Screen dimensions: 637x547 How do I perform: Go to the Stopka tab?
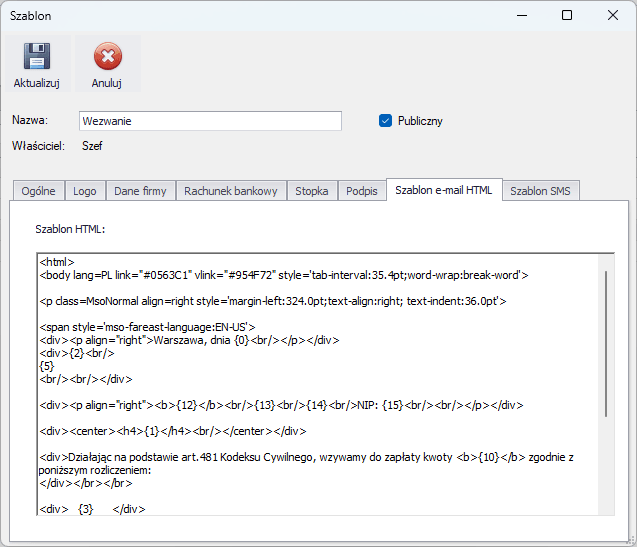pyautogui.click(x=312, y=191)
